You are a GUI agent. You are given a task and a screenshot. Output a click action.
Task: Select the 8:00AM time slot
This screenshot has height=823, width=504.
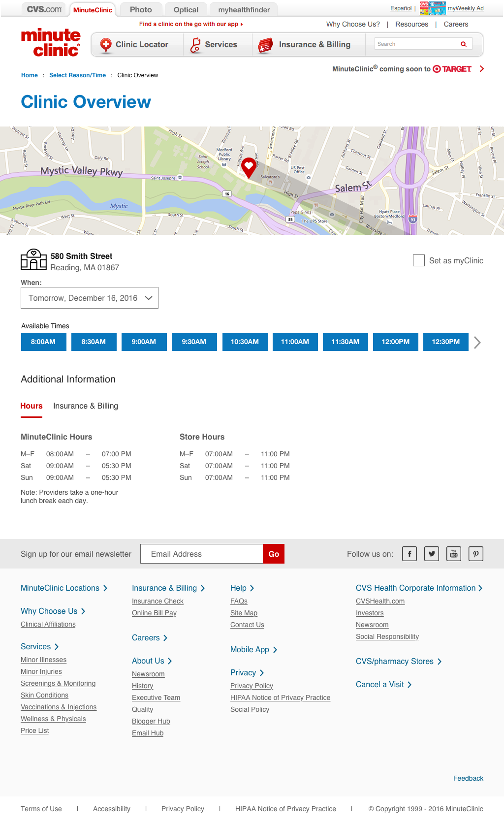pyautogui.click(x=43, y=342)
